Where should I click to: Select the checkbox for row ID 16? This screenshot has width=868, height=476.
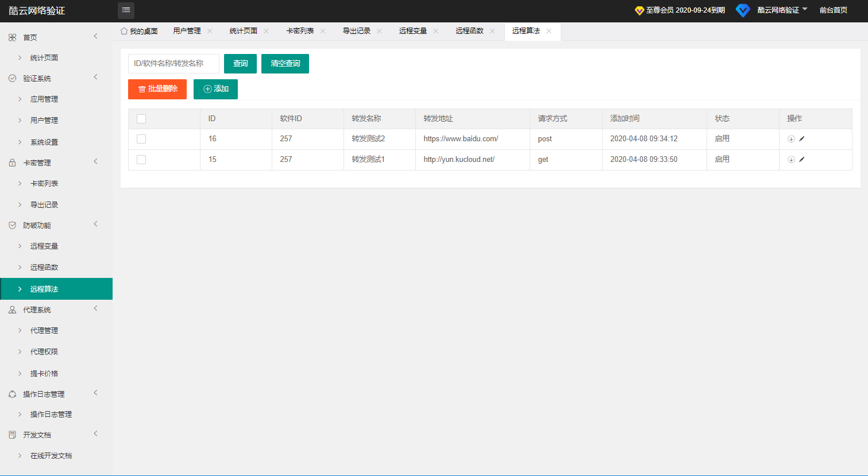click(141, 139)
